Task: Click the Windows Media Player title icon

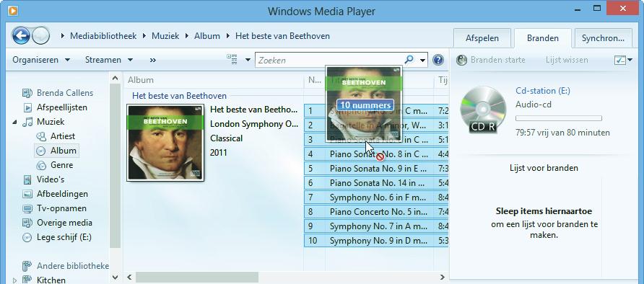Action: [13, 11]
